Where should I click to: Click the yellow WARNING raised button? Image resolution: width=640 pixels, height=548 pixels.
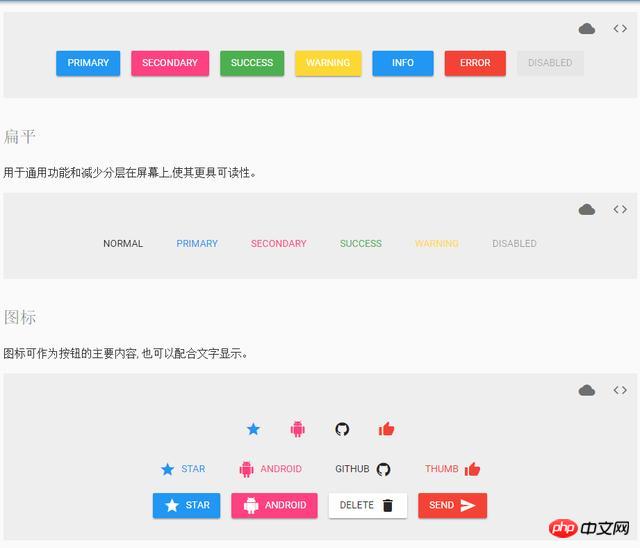tap(328, 63)
